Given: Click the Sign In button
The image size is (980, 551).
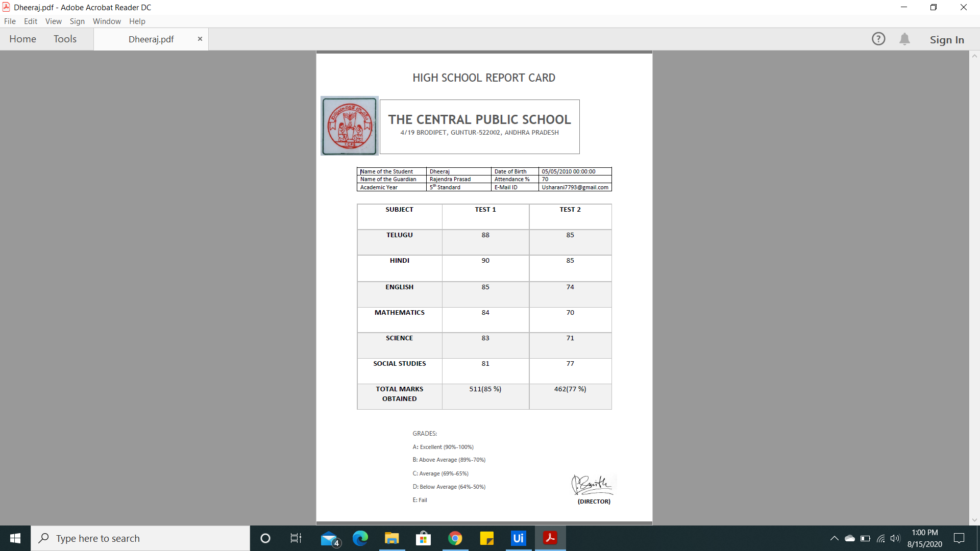Looking at the screenshot, I should pyautogui.click(x=946, y=40).
